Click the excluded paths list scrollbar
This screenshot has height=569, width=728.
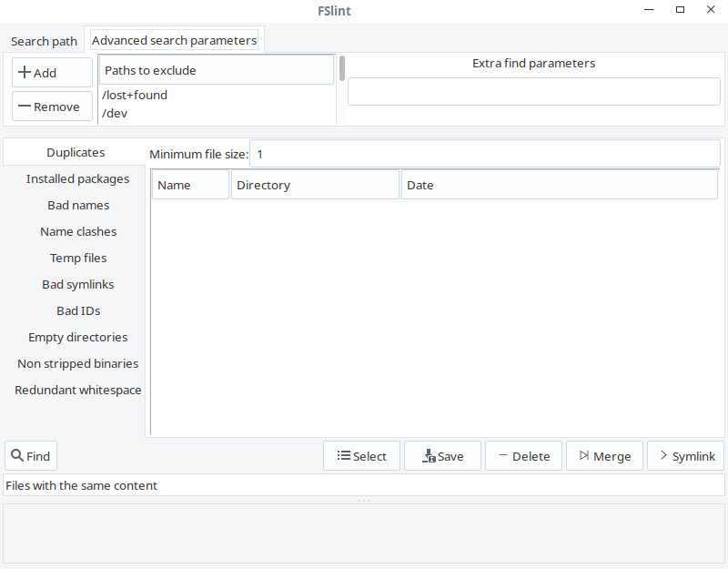click(342, 69)
